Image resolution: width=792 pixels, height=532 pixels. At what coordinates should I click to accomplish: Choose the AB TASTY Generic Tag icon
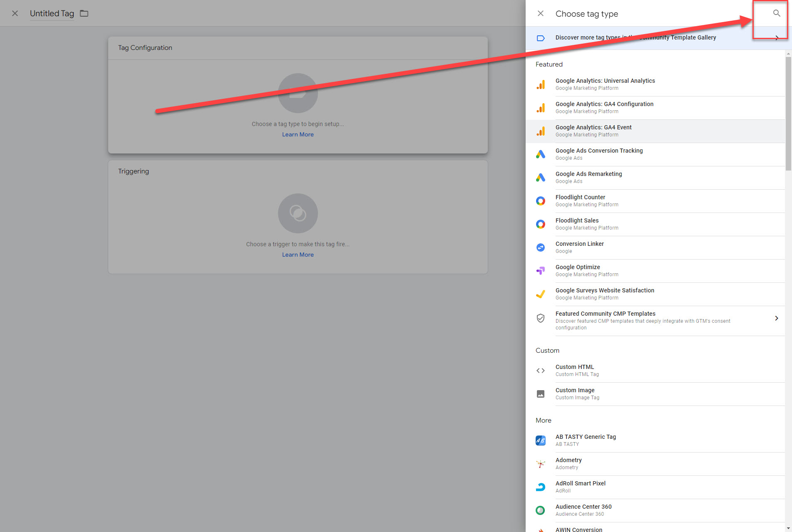pyautogui.click(x=540, y=440)
